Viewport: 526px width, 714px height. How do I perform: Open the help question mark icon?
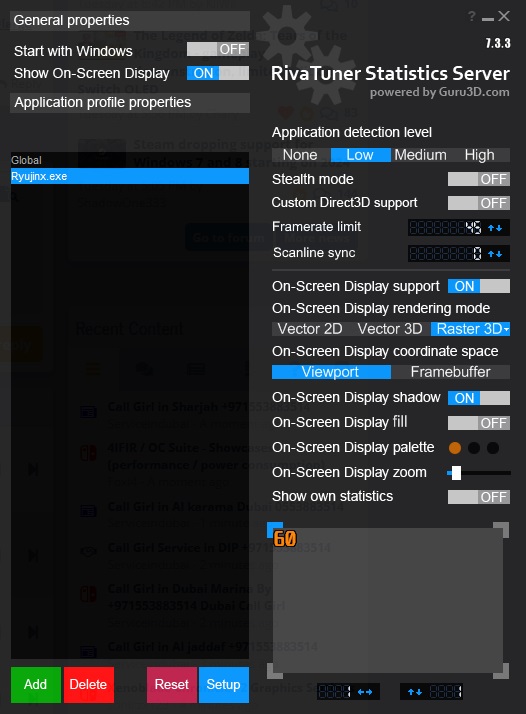[472, 16]
